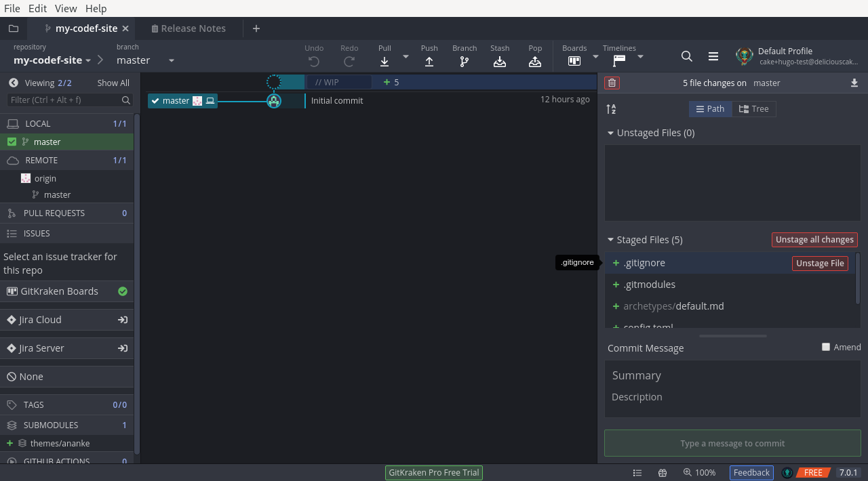Open the File menu

pyautogui.click(x=12, y=8)
